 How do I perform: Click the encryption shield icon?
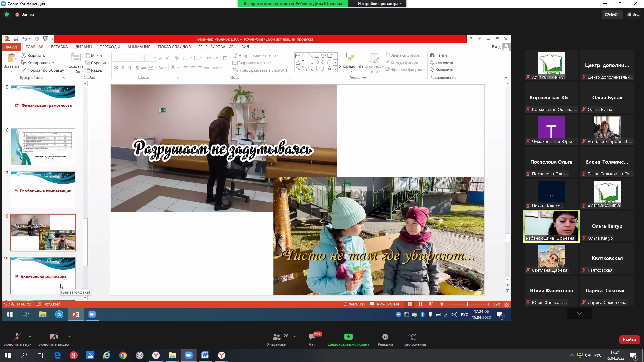click(7, 14)
